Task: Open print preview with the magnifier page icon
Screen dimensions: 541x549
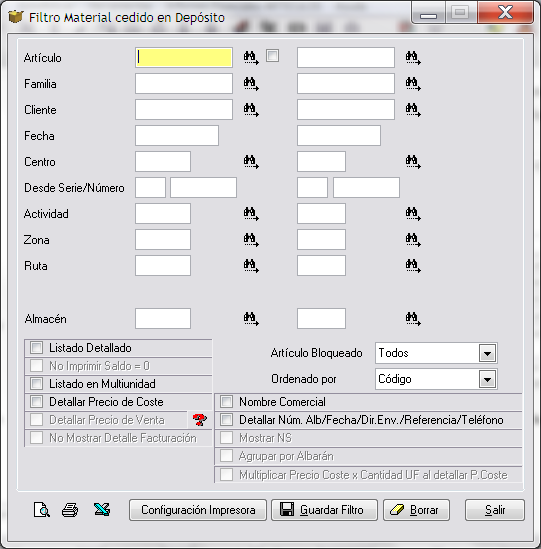Action: tap(42, 510)
